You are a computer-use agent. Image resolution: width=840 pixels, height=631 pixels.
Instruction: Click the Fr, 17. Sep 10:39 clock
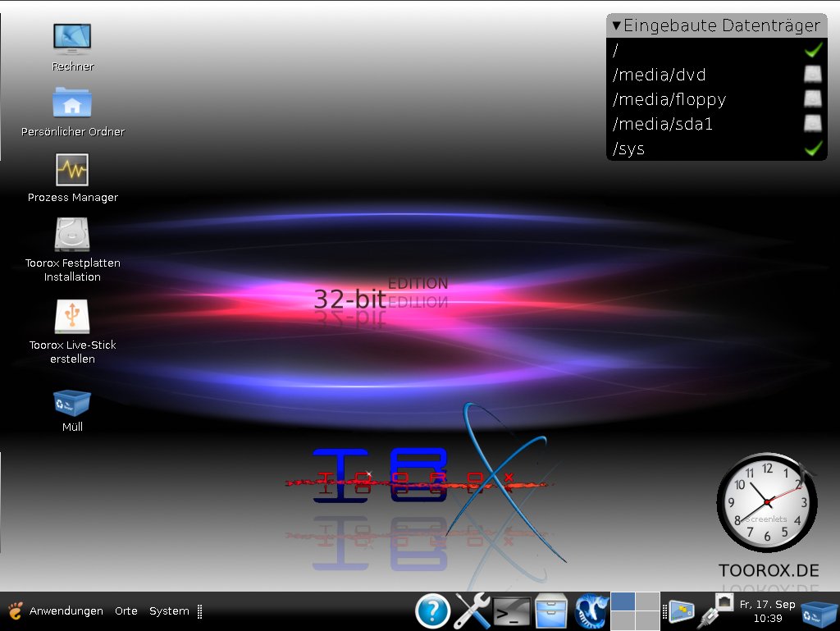(767, 611)
